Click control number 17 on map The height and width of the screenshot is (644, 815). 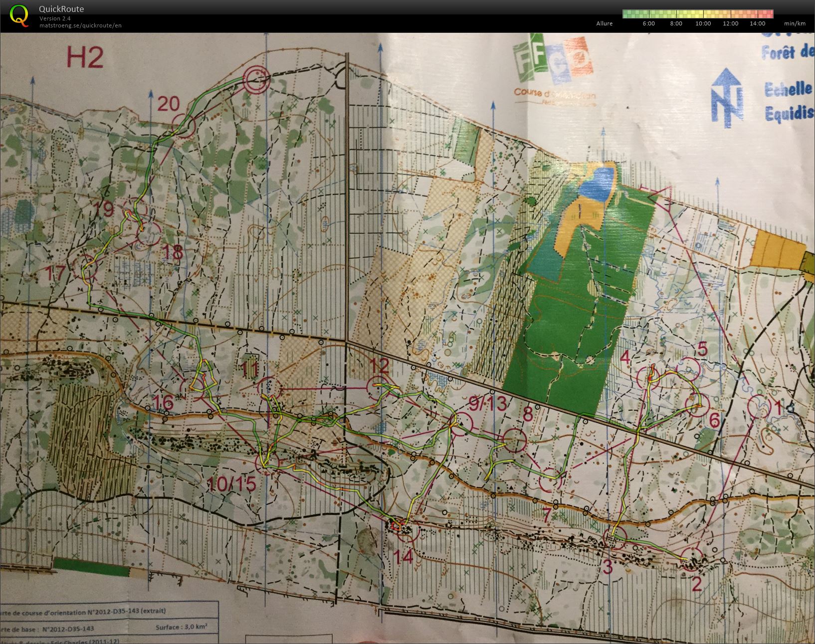click(x=55, y=273)
